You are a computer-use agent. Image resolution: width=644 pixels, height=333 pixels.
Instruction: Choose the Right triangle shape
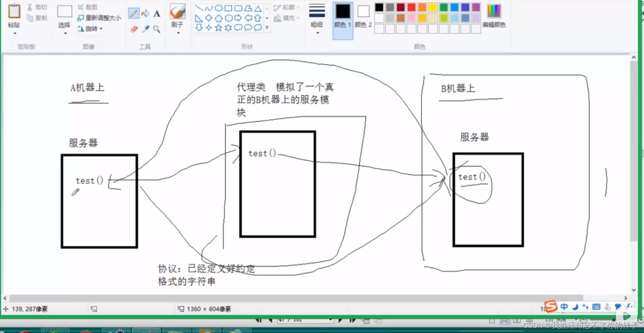tap(199, 18)
